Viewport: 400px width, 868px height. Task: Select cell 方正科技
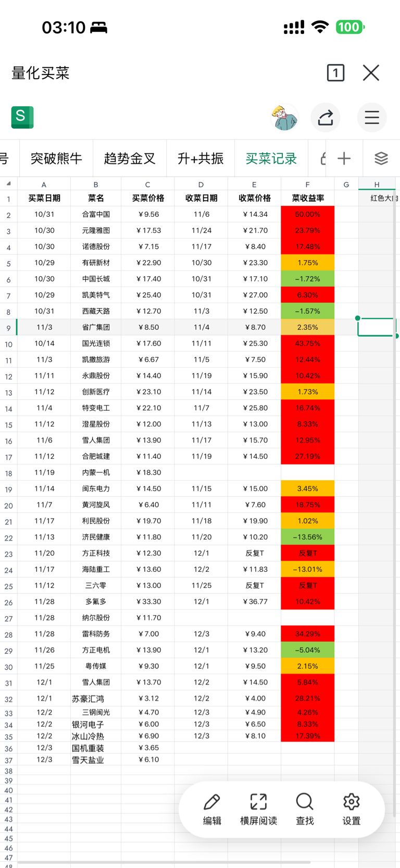(x=96, y=553)
